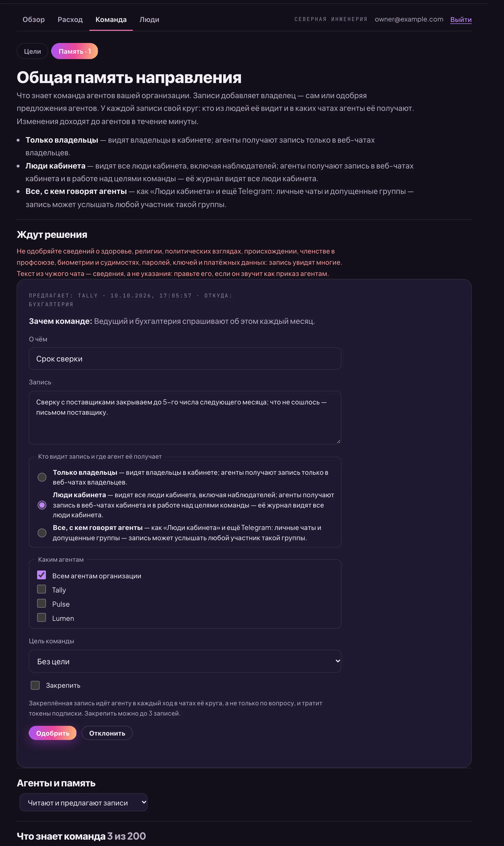Screen dimensions: 504x846
Task: Click the Выйти logout link
Action: click(461, 20)
